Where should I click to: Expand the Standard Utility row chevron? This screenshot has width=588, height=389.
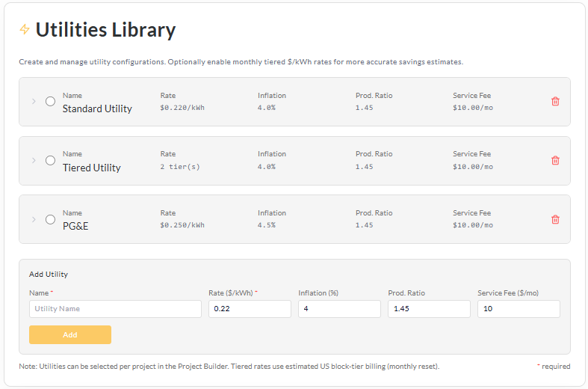point(34,102)
